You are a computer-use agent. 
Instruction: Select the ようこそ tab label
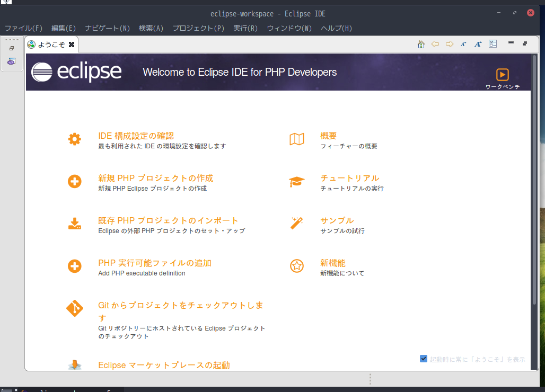pos(51,44)
